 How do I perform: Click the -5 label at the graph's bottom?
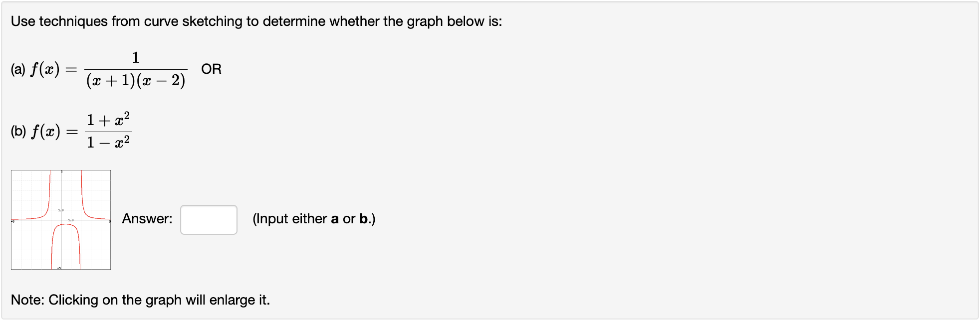(x=58, y=268)
